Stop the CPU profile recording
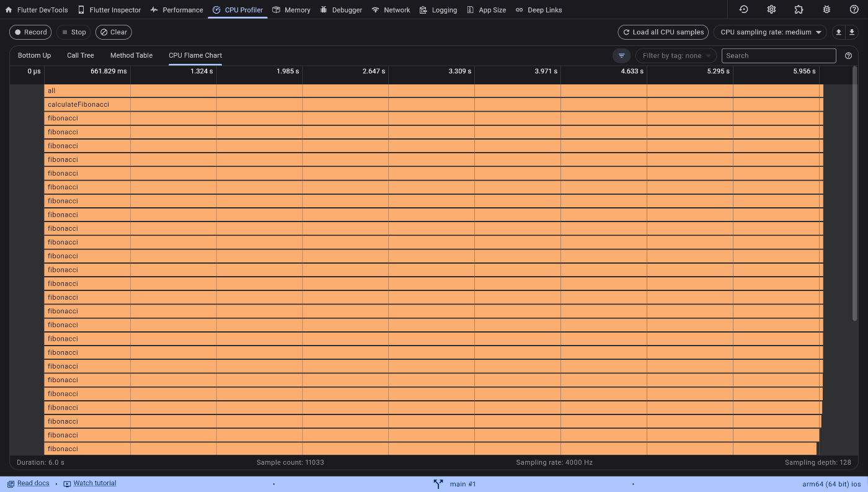The height and width of the screenshot is (492, 868). click(74, 32)
